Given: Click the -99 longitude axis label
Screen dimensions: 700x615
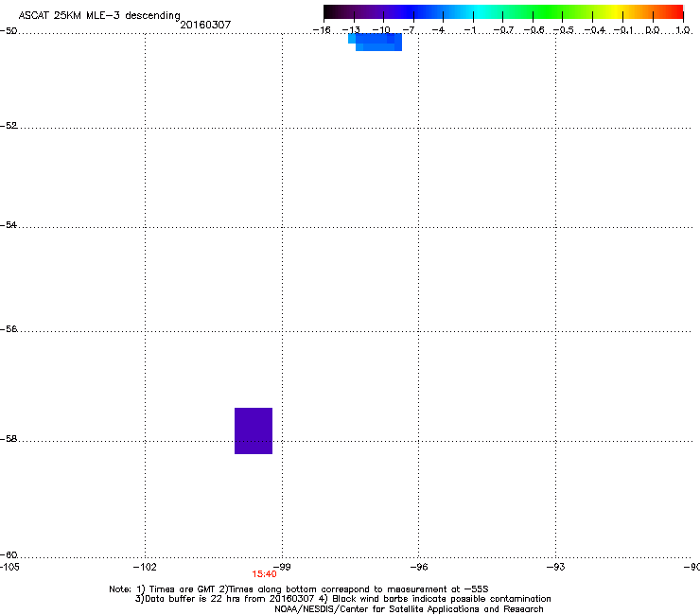Looking at the screenshot, I should 282,567.
